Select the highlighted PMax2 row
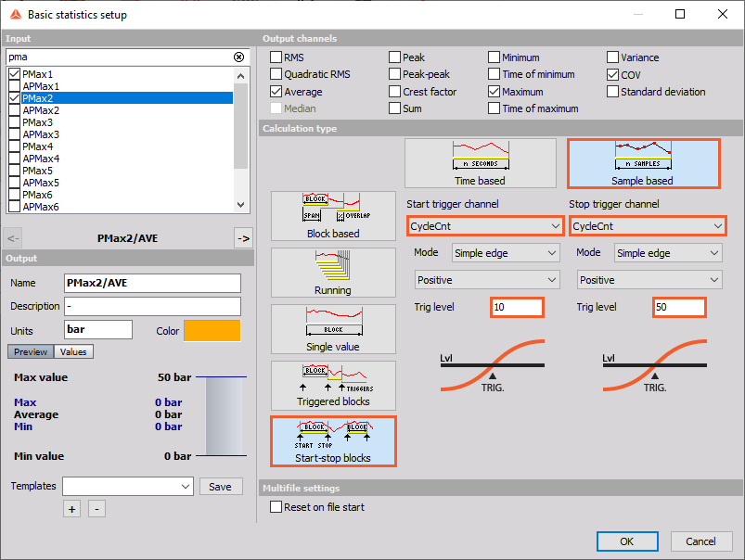745x560 pixels. coord(127,98)
